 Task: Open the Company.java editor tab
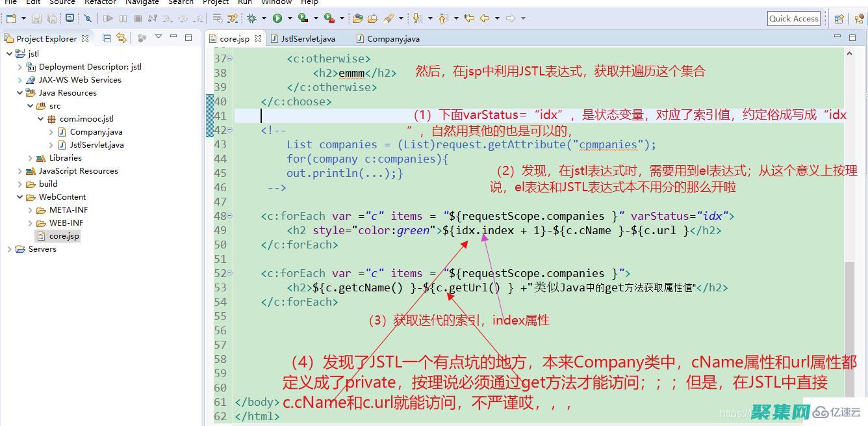coord(392,38)
